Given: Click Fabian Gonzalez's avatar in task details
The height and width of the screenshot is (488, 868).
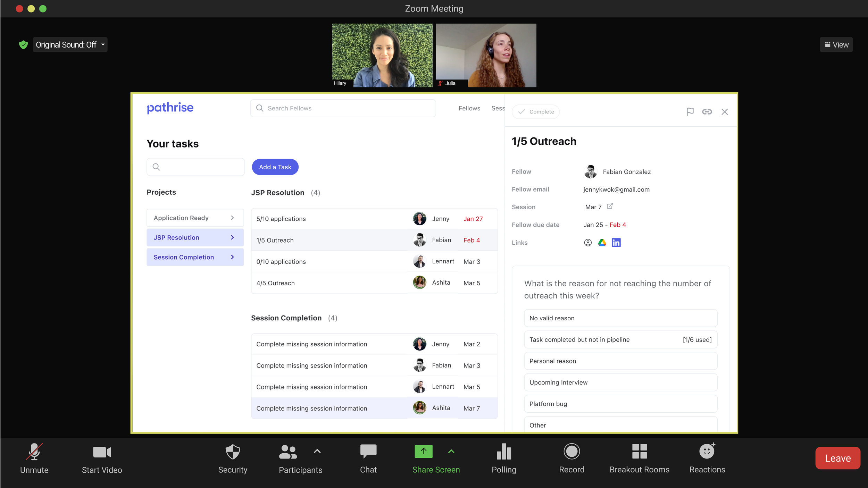Looking at the screenshot, I should pos(591,171).
